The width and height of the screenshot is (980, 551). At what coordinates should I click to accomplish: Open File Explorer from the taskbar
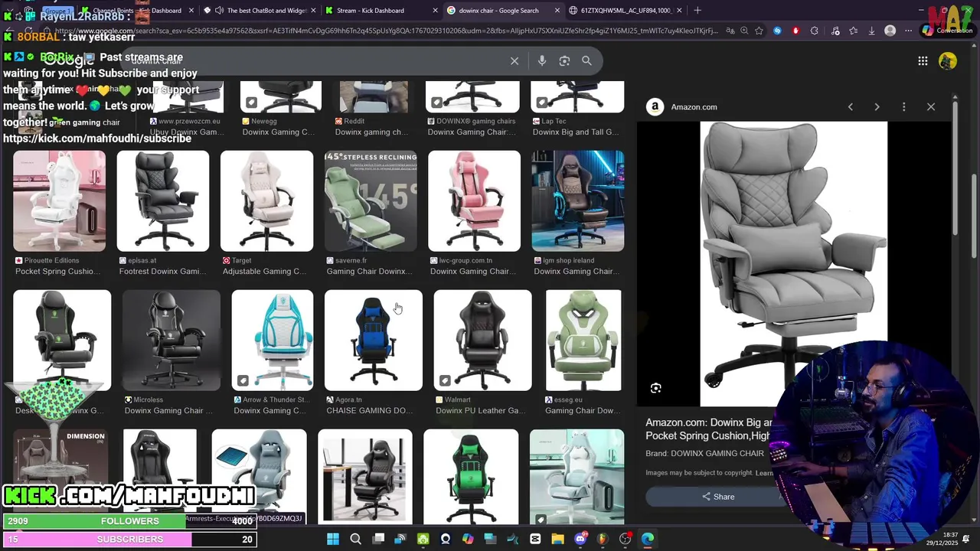pyautogui.click(x=557, y=539)
